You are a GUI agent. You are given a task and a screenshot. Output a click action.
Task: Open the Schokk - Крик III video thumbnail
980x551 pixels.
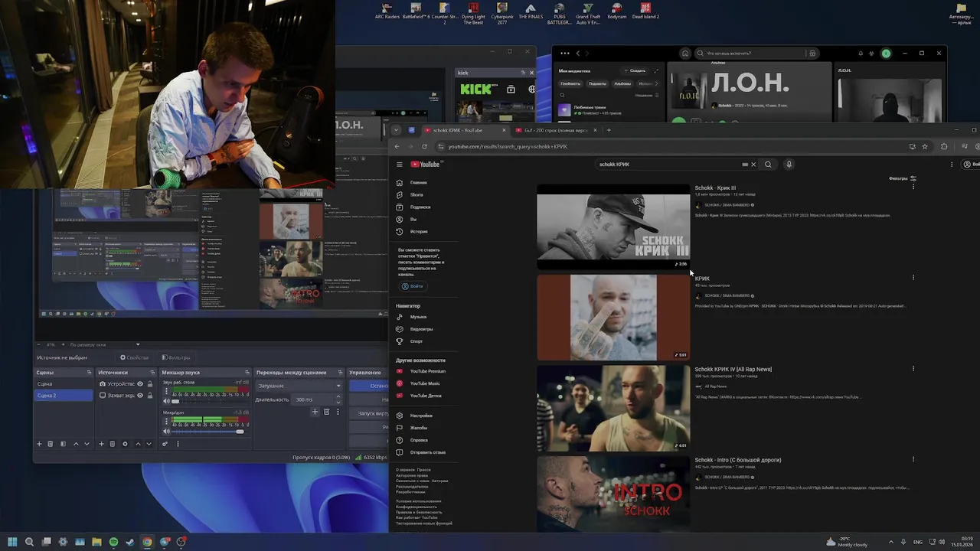[x=613, y=227]
